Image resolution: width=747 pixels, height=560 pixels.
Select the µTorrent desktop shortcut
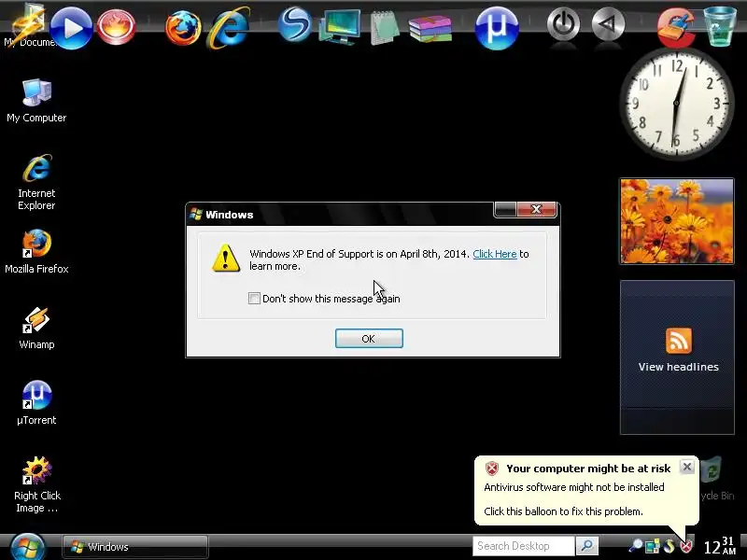[x=36, y=403]
